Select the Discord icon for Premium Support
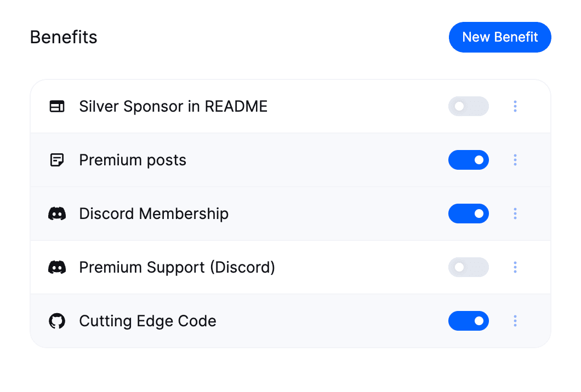The height and width of the screenshot is (392, 581). (x=57, y=267)
